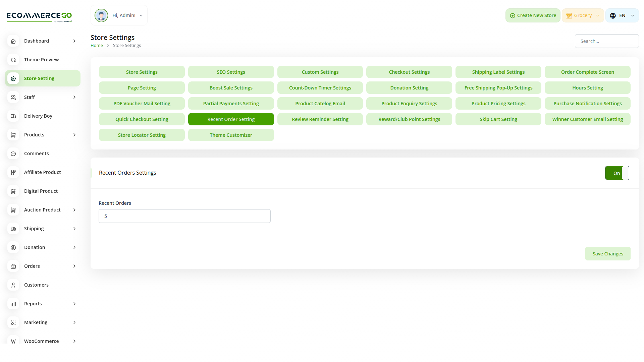Click the Delivery Boy truck icon
The width and height of the screenshot is (644, 362).
click(x=13, y=116)
